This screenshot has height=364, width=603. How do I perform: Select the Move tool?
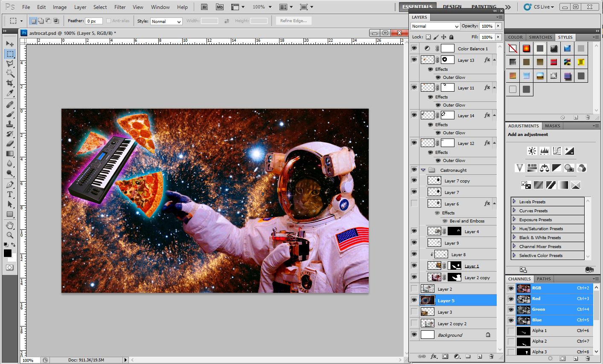[10, 44]
